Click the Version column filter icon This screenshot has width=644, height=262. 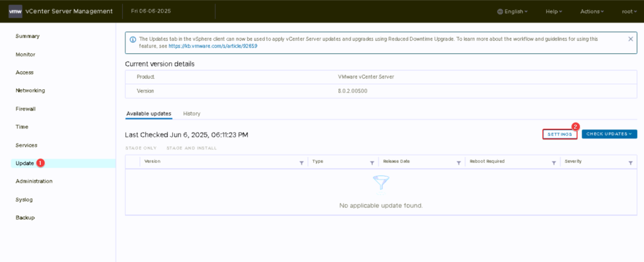coord(301,162)
